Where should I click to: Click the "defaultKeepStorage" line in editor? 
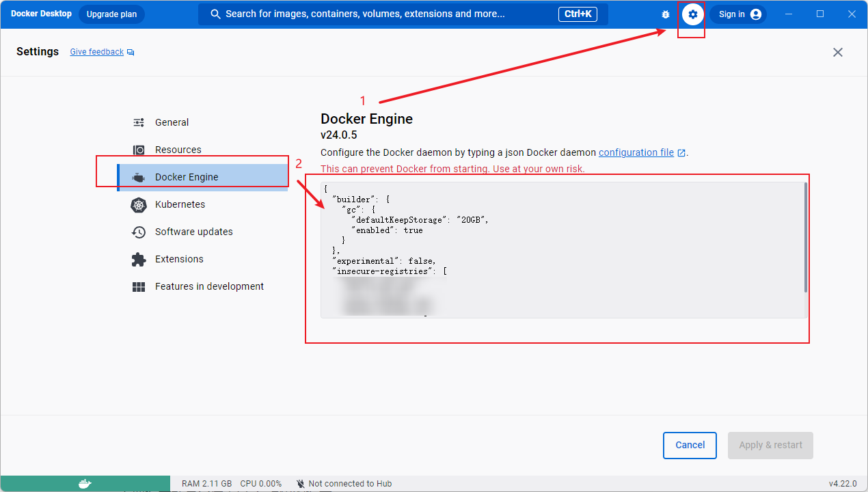pos(420,220)
